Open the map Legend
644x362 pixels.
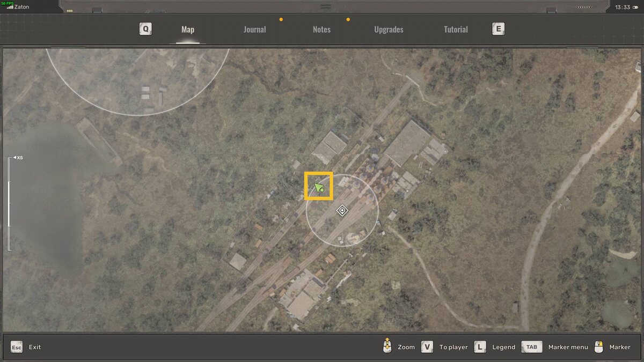(504, 347)
